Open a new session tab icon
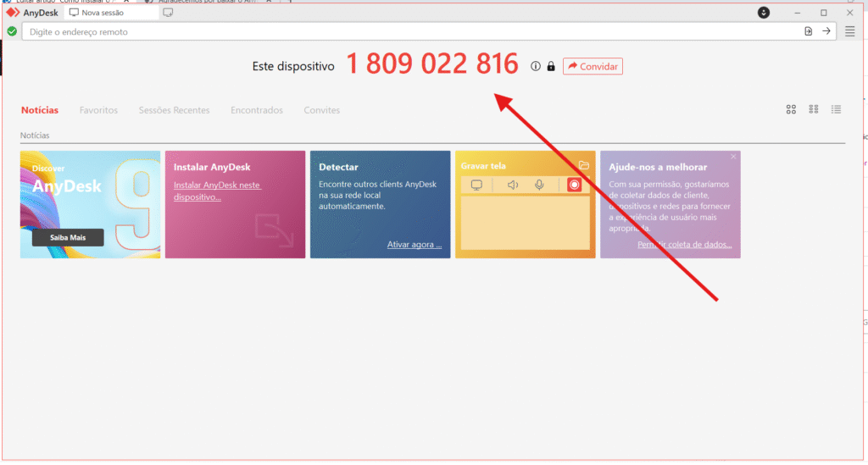The width and height of the screenshot is (868, 465). pyautogui.click(x=168, y=13)
